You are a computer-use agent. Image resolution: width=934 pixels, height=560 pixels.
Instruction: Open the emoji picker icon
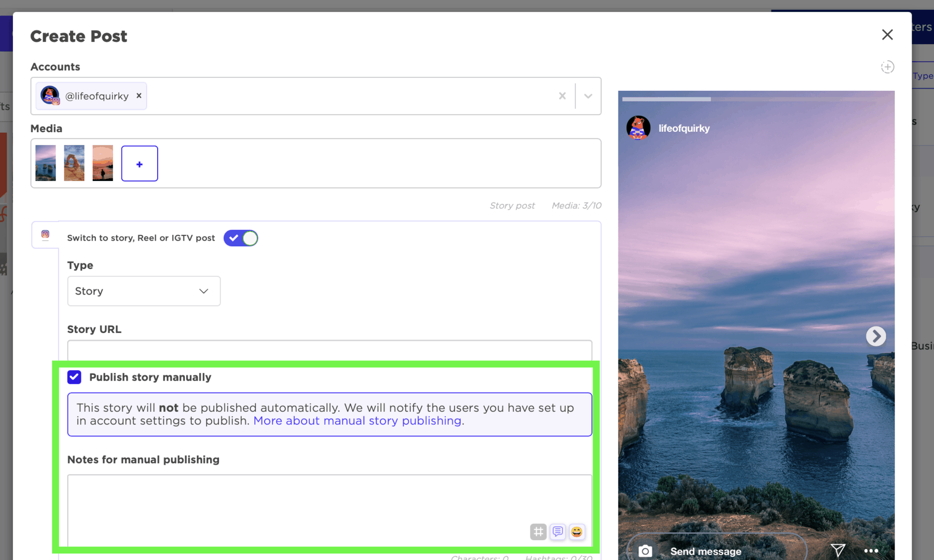point(576,531)
